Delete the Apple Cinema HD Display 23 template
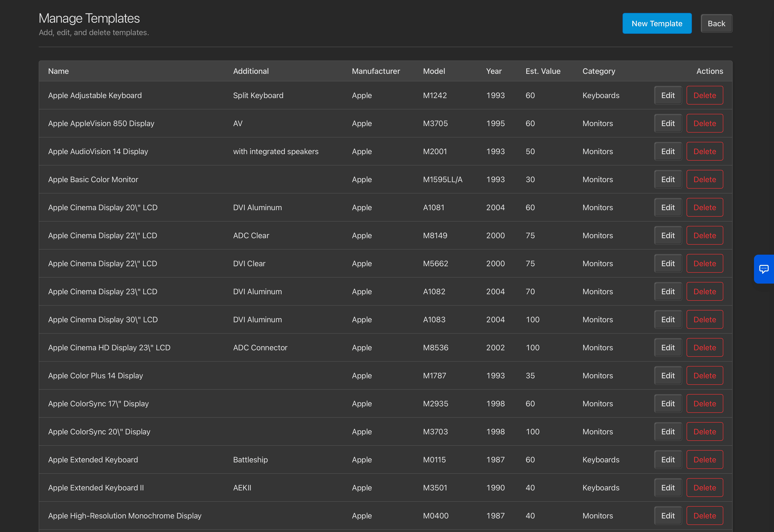 pyautogui.click(x=704, y=347)
